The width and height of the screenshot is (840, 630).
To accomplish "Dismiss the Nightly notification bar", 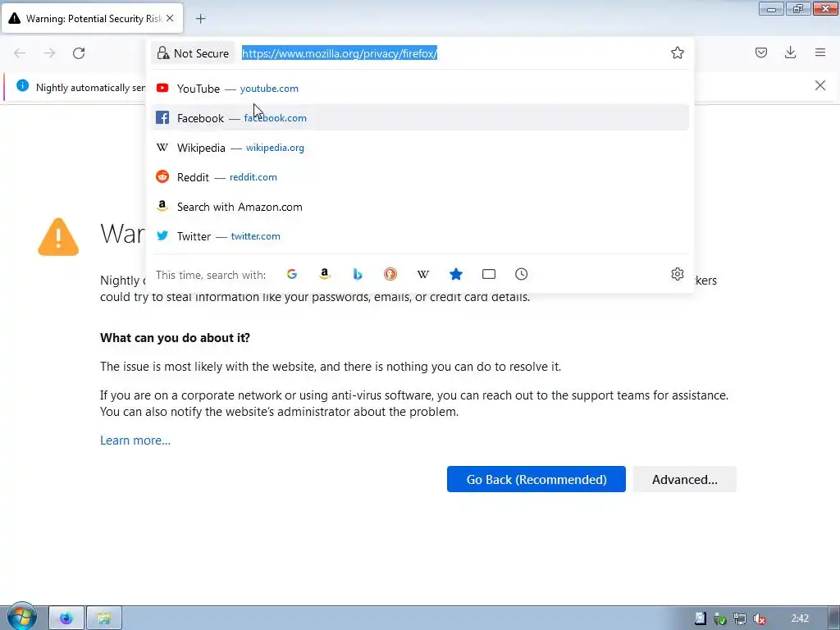I will pyautogui.click(x=820, y=85).
